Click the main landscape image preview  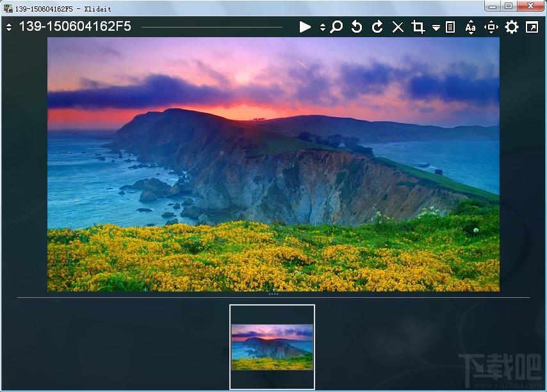273,164
